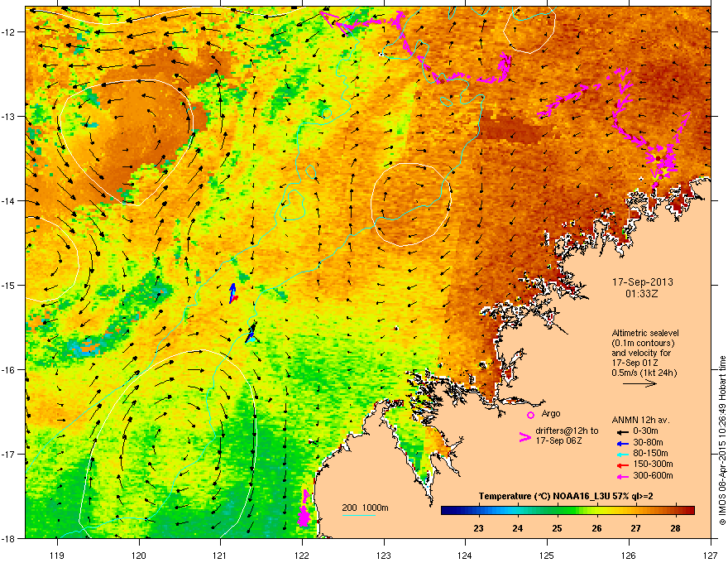Click the '-16' latitude axis label

pyautogui.click(x=9, y=370)
